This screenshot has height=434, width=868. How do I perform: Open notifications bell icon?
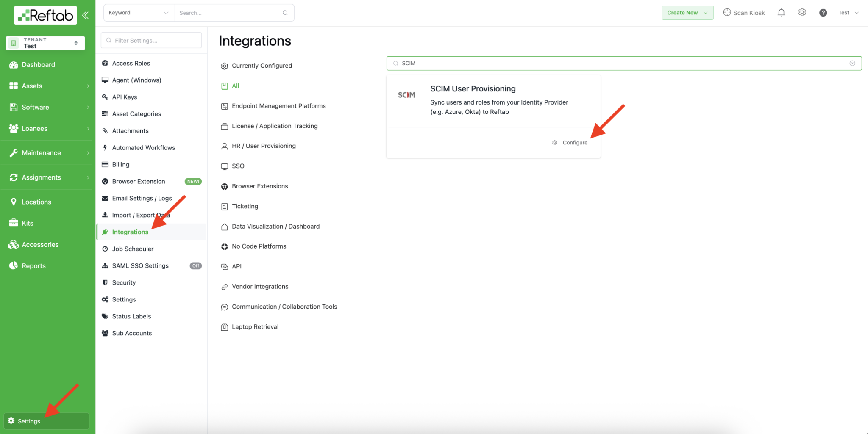tap(781, 13)
